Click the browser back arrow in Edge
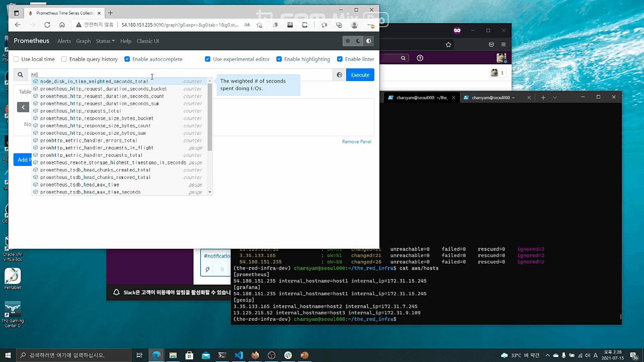644x362 pixels. coord(18,25)
